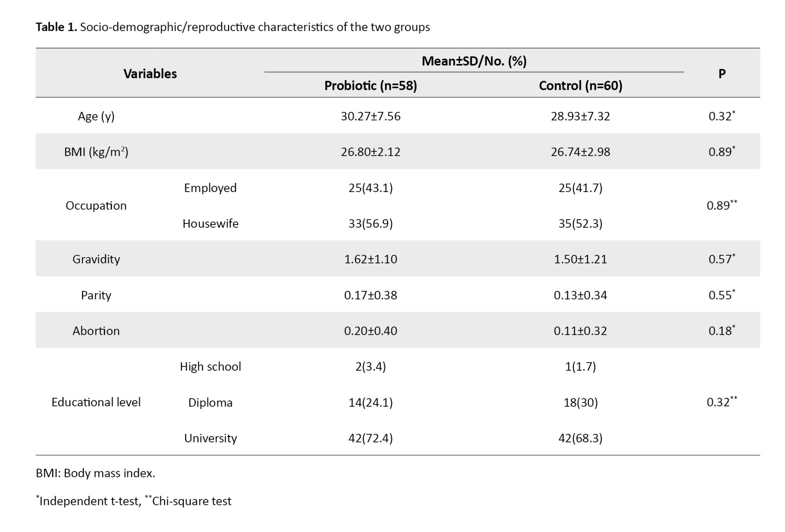This screenshot has width=785, height=532.
Task: Select the Control (n=60) column header
Action: (580, 86)
